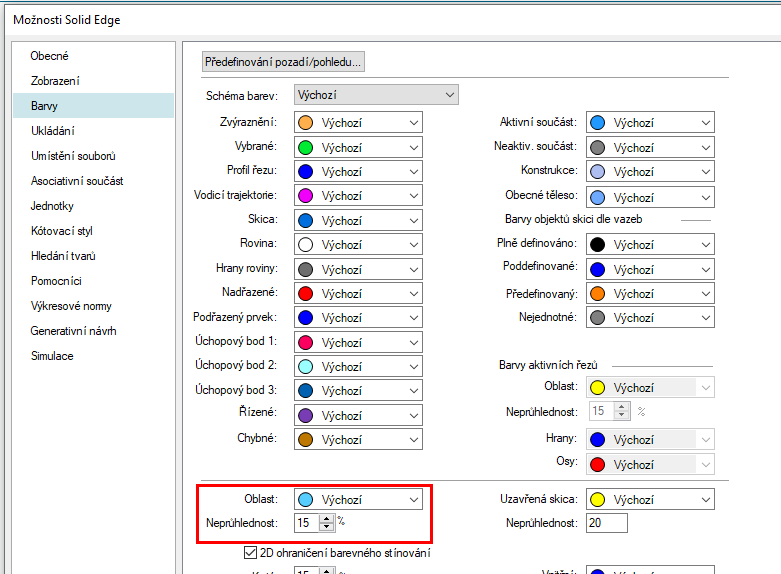Decrease the Oblast Neprůhlednost value beside the cyan swatch
Image resolution: width=781 pixels, height=574 pixels.
pyautogui.click(x=326, y=527)
